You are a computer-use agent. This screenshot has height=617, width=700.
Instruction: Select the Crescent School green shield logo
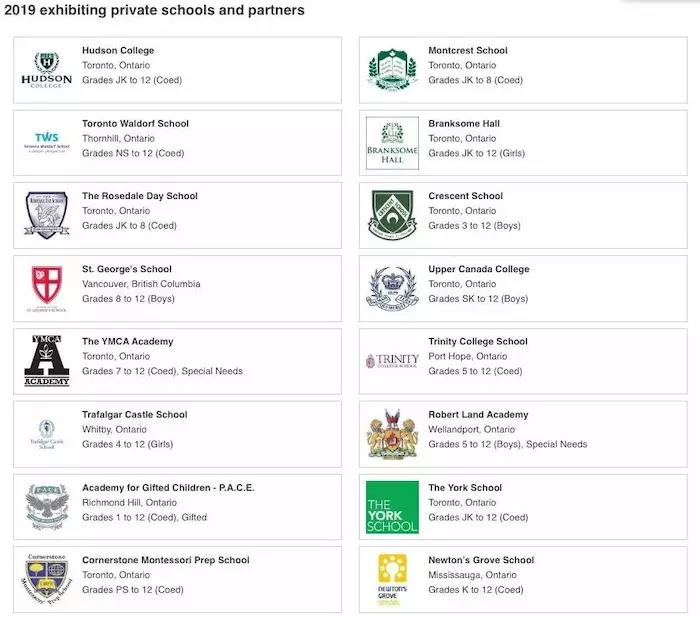click(392, 215)
